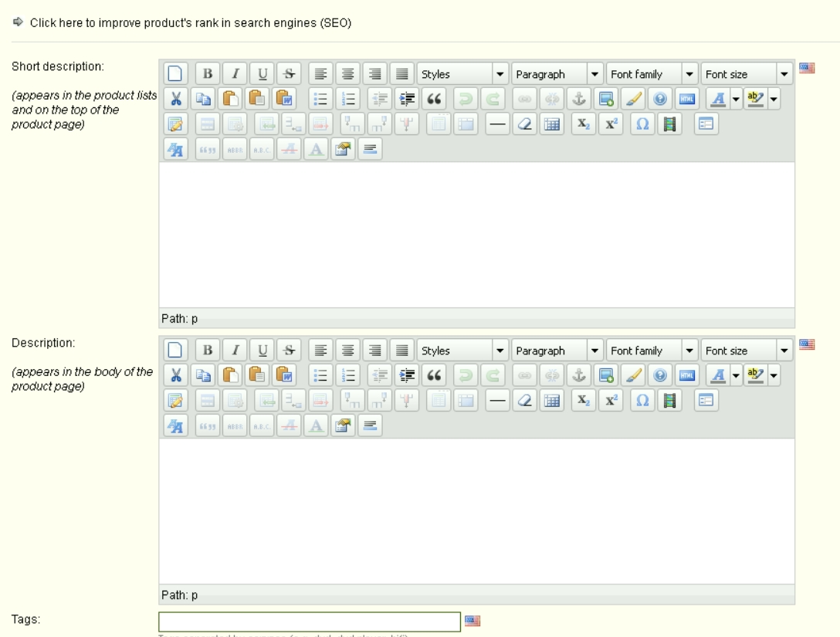Viewport: 840px width, 637px height.
Task: Toggle fullscreen mode in Short description editor
Action: coord(706,124)
